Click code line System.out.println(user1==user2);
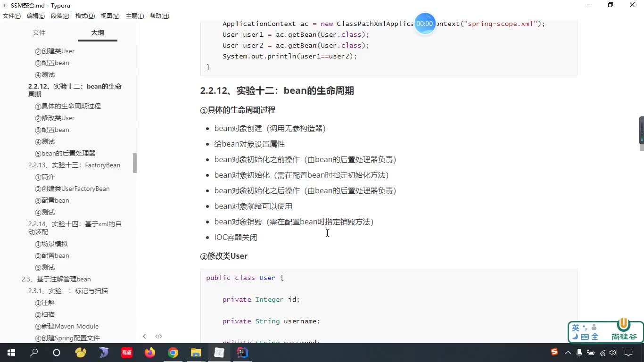The image size is (644, 362). coord(290,56)
